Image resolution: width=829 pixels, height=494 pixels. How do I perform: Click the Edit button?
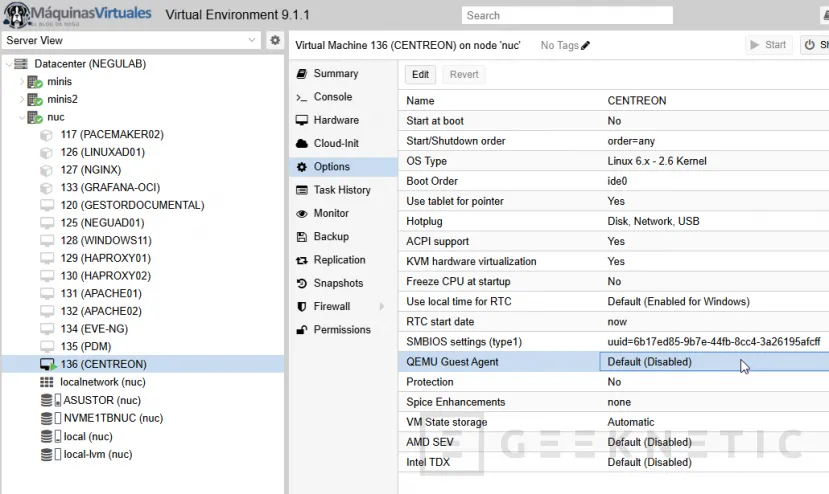click(420, 75)
